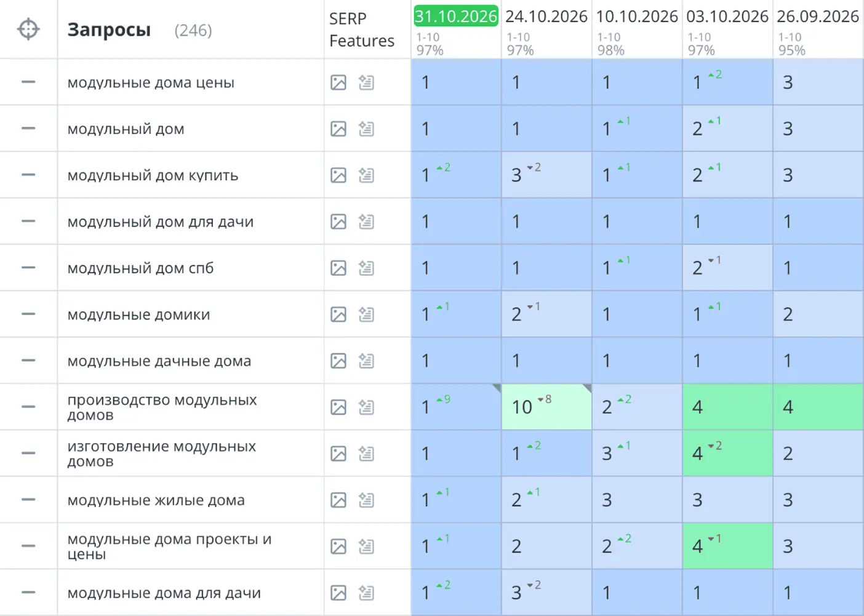Image resolution: width=864 pixels, height=616 pixels.
Task: Sort by the Запросы column header
Action: tap(109, 30)
